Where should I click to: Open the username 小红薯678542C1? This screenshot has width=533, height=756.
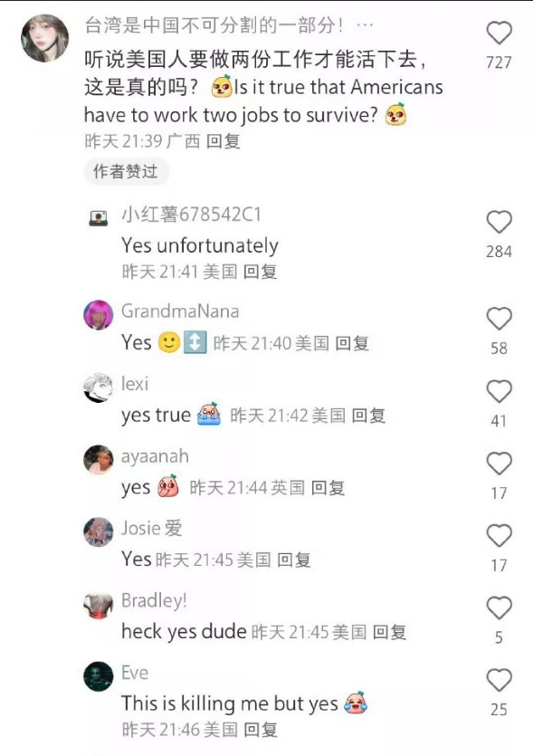191,214
